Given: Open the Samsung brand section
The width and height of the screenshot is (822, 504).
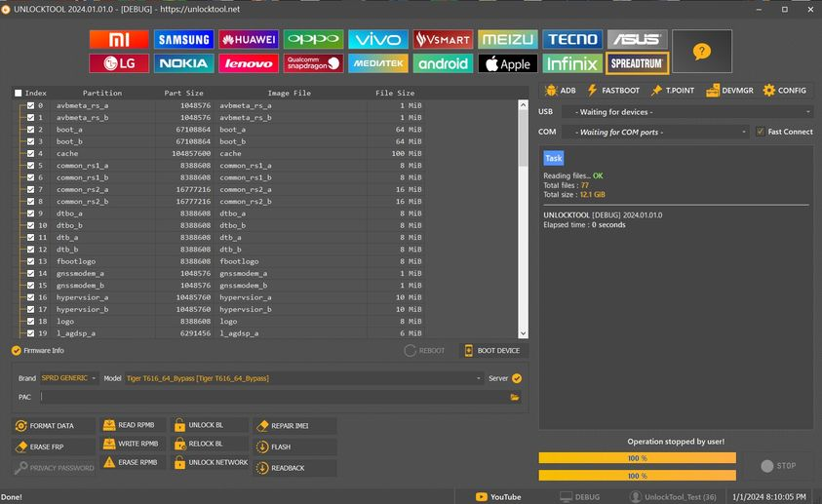Looking at the screenshot, I should point(183,39).
